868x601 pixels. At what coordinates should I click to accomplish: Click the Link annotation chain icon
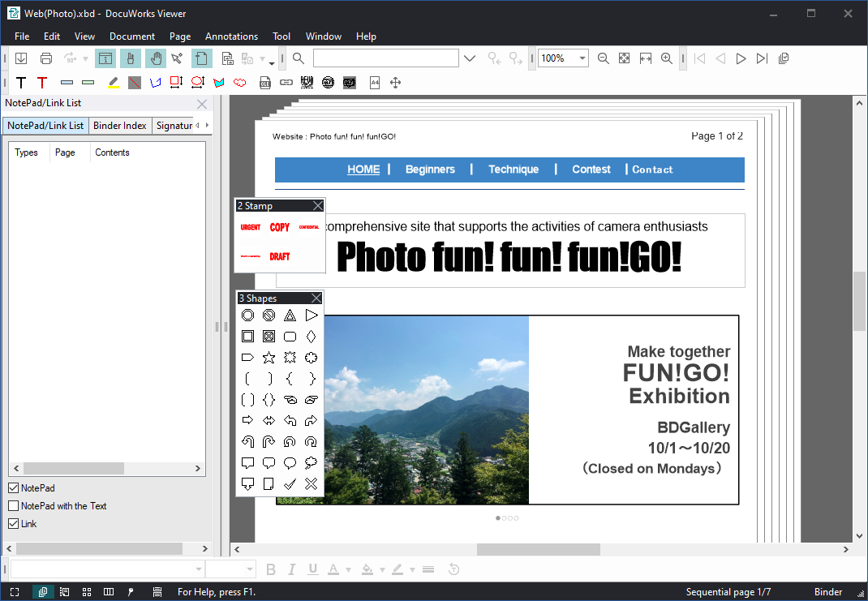286,83
